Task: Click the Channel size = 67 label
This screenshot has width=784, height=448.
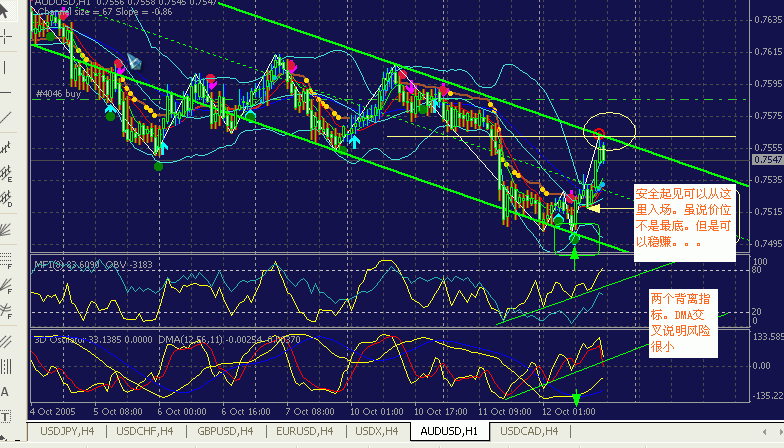Action: pyautogui.click(x=105, y=12)
